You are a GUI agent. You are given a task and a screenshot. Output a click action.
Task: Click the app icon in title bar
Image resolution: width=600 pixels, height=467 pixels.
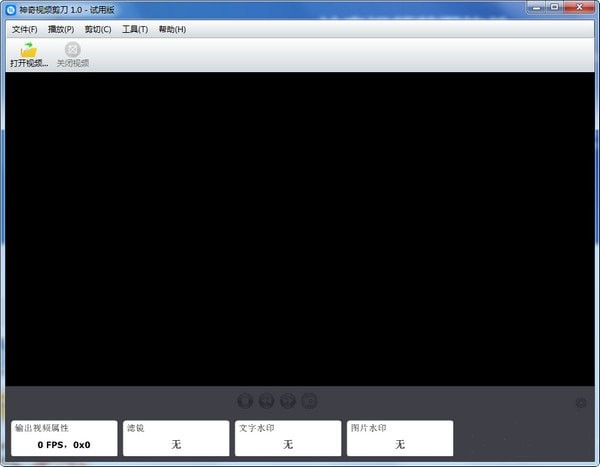[x=11, y=9]
